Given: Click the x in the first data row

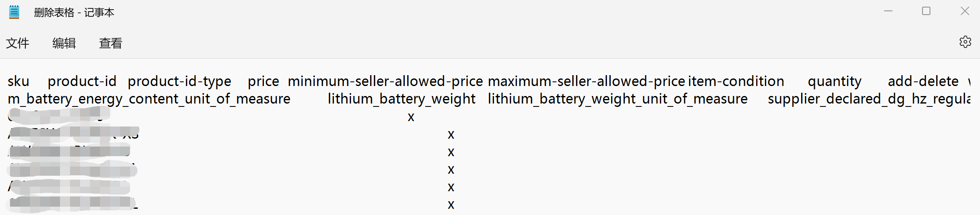Looking at the screenshot, I should [411, 117].
